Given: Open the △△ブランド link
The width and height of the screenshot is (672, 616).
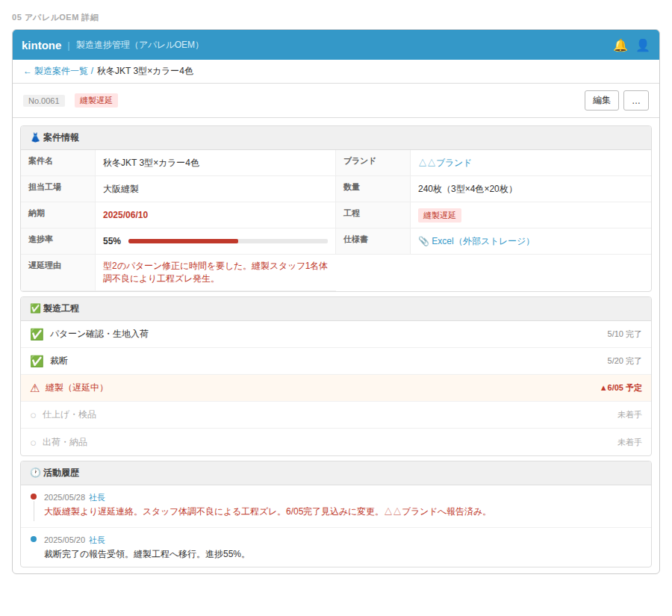Looking at the screenshot, I should (x=445, y=163).
